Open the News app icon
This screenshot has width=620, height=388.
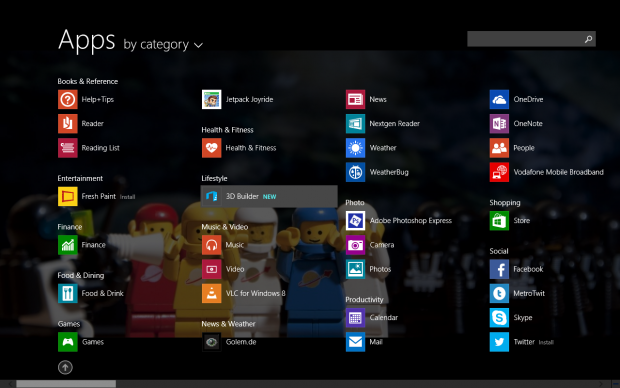coord(355,99)
